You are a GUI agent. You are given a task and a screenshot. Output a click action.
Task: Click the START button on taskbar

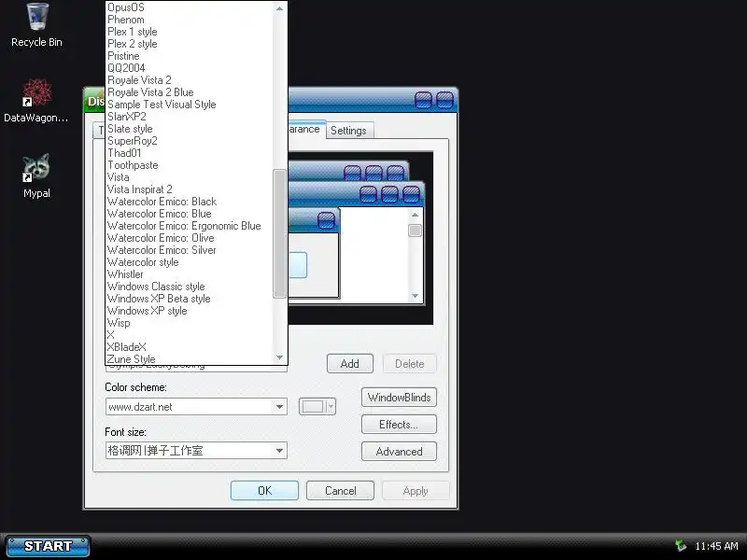[x=49, y=546]
